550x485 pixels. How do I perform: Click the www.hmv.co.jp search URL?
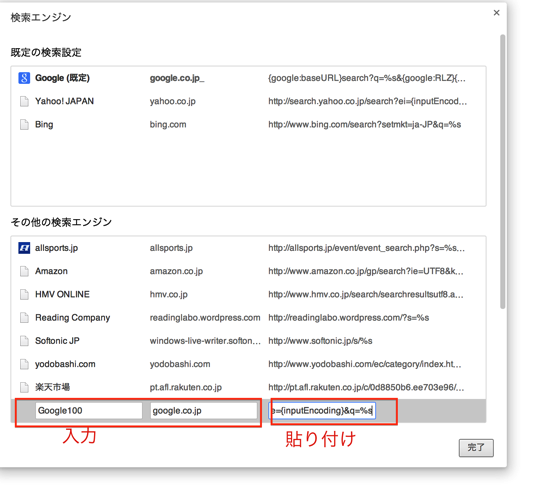pyautogui.click(x=366, y=294)
